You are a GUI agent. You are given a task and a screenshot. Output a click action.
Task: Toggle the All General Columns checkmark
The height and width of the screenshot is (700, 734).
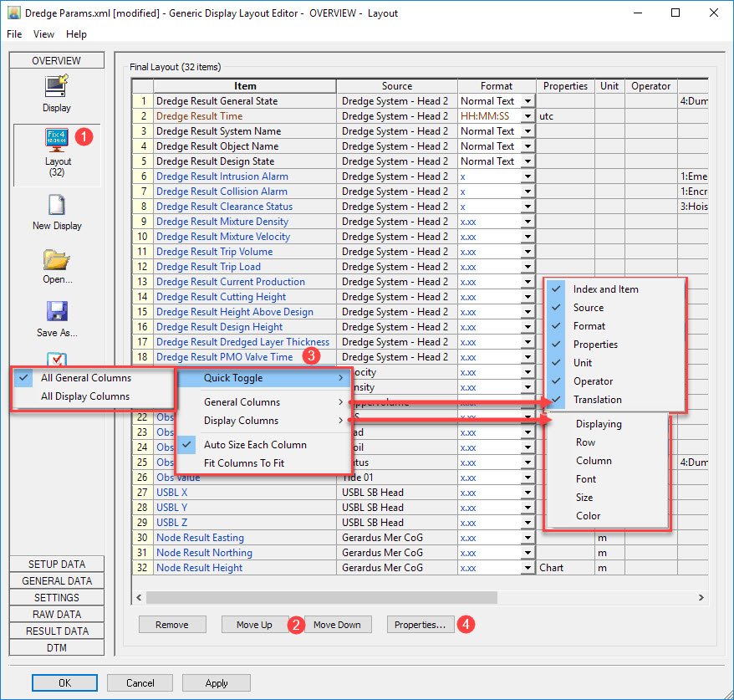pyautogui.click(x=84, y=378)
